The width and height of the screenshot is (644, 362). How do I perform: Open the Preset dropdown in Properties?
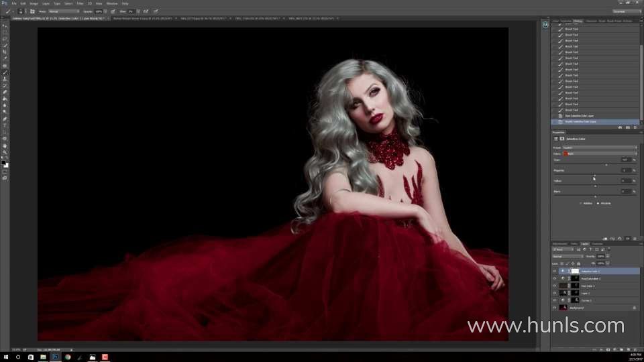point(600,147)
